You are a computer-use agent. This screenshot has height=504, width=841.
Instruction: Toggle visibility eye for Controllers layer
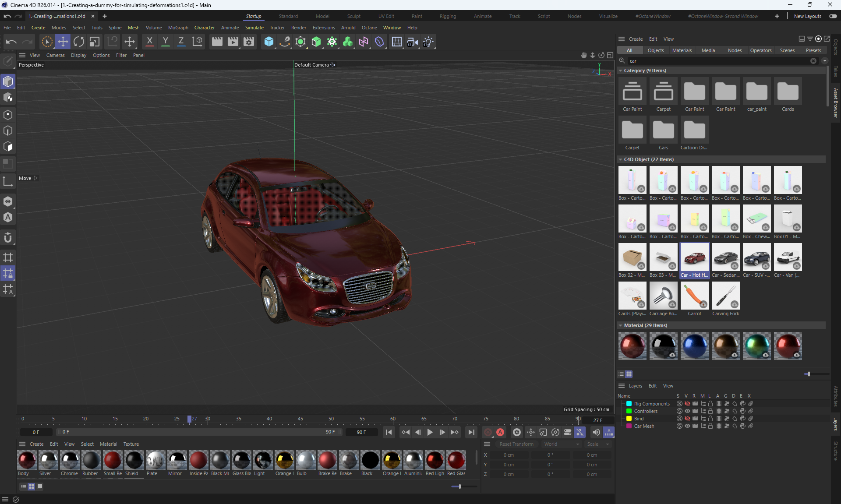tap(687, 411)
